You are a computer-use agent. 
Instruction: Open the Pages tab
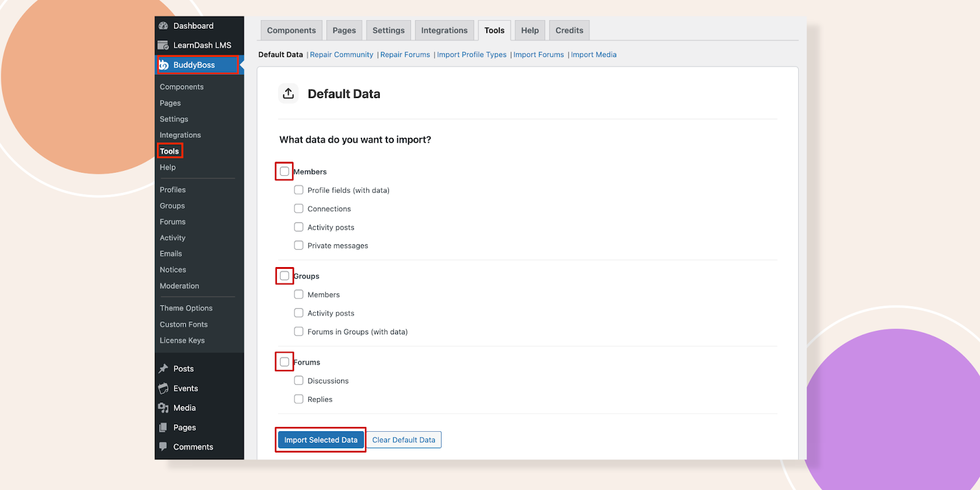[344, 31]
